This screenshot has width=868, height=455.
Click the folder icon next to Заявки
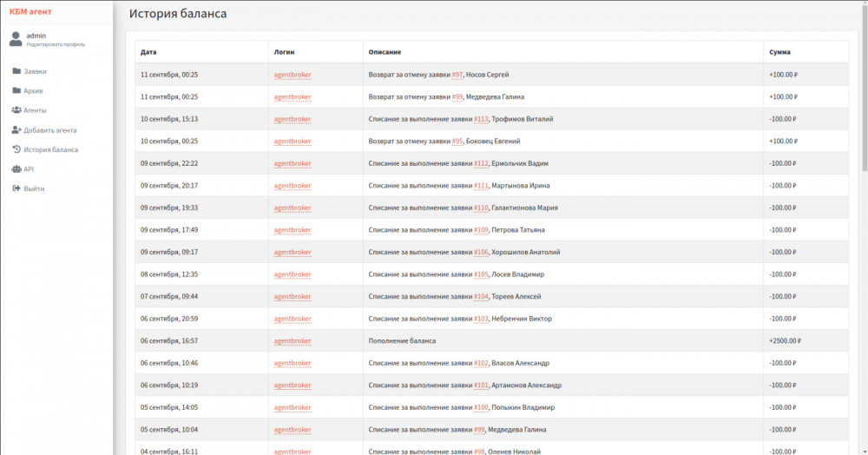(16, 71)
